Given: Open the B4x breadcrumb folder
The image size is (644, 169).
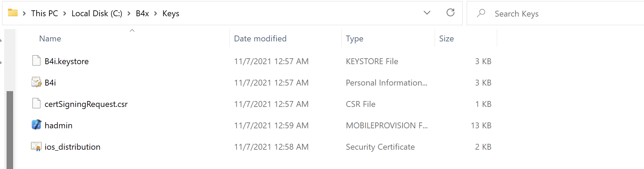Looking at the screenshot, I should click(x=142, y=13).
